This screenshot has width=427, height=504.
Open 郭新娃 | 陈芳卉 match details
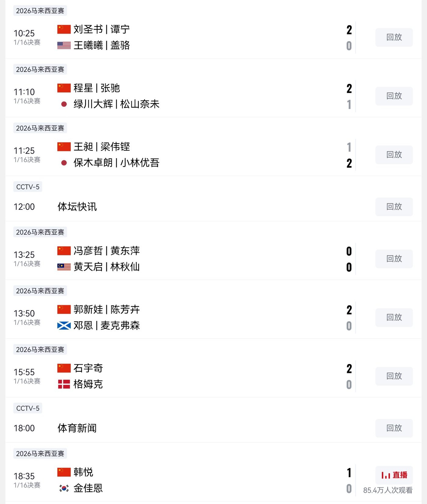(106, 309)
